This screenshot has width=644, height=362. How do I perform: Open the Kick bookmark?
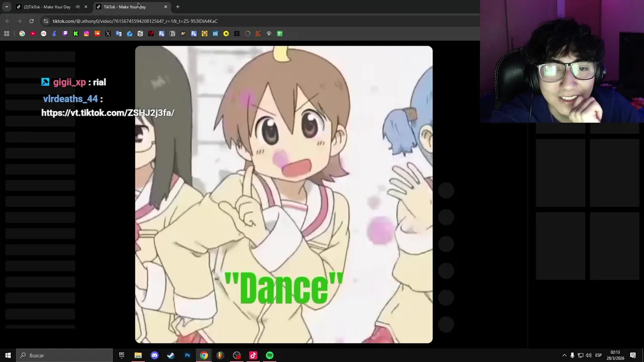[75, 34]
